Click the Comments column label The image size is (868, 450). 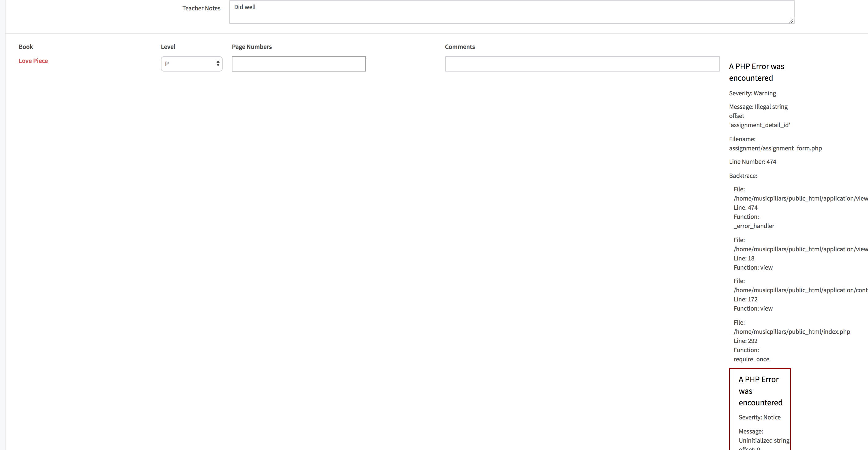[x=460, y=46]
